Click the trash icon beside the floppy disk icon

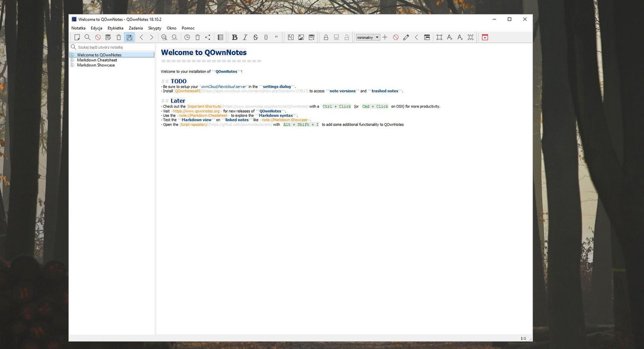[x=119, y=37]
